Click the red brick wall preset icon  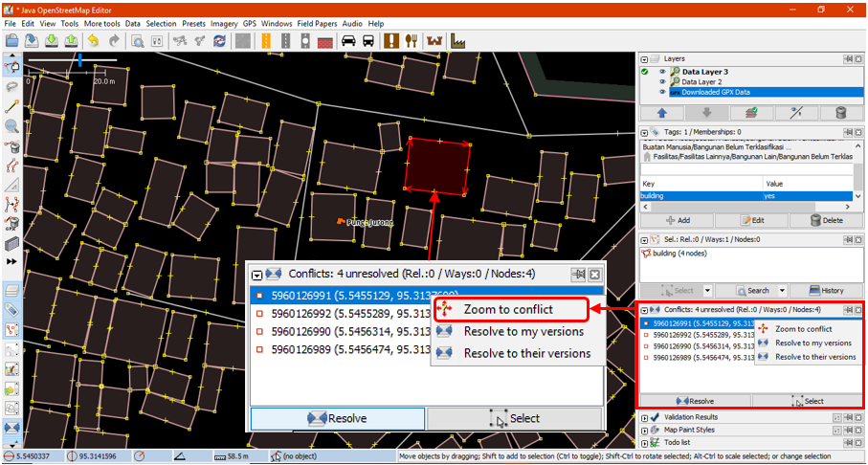pyautogui.click(x=325, y=41)
